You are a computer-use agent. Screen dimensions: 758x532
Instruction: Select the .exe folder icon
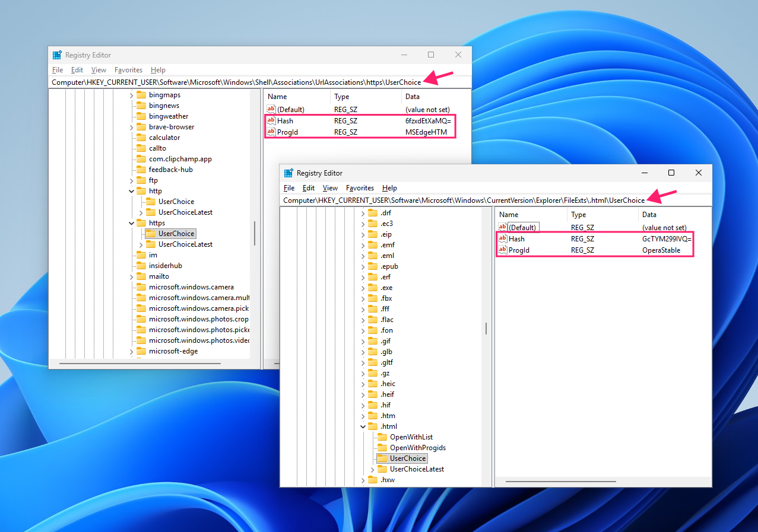click(373, 288)
